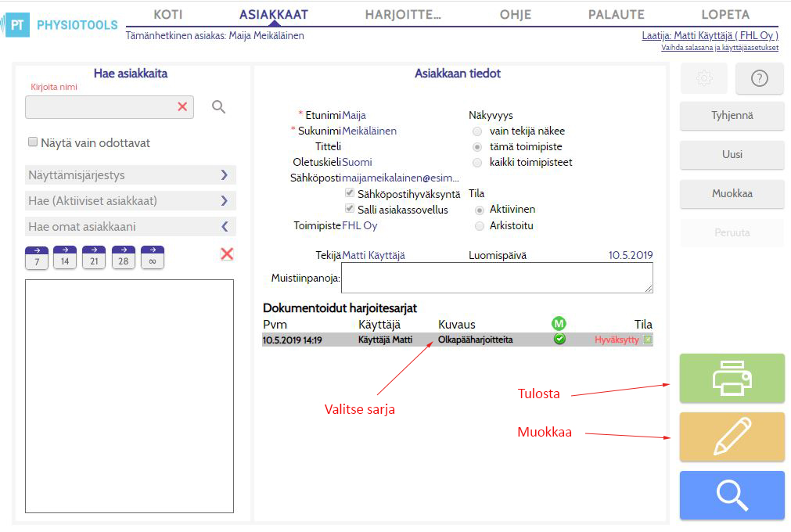Viewport: 791px width, 532px height.
Task: Choose the infinity calendar filter icon
Action: click(153, 257)
